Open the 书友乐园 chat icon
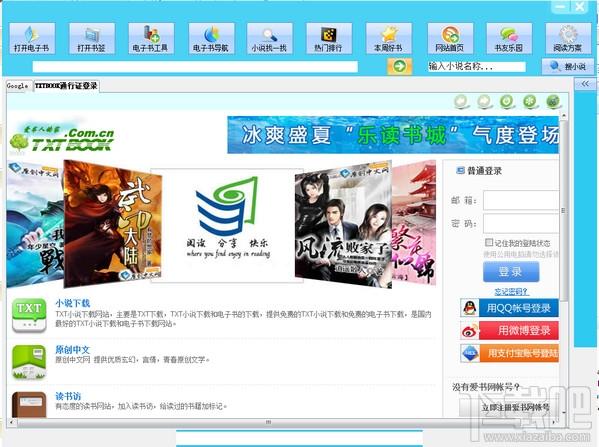599x447 pixels. point(509,38)
